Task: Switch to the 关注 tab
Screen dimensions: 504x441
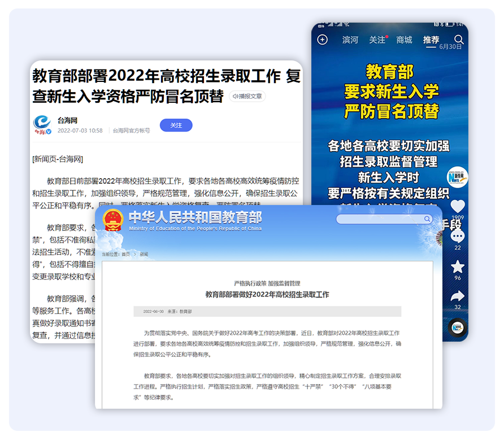Action: click(x=377, y=40)
